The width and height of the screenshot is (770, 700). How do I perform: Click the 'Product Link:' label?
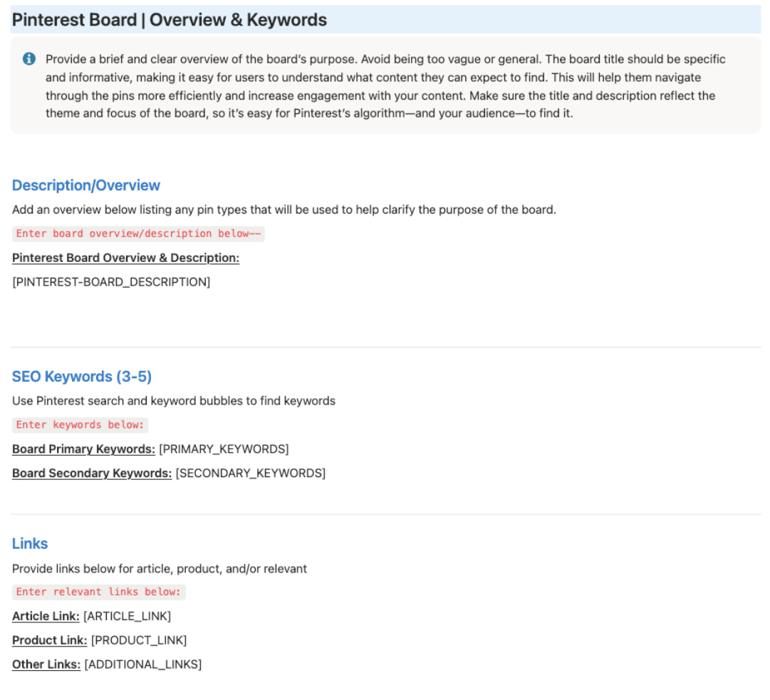[50, 640]
